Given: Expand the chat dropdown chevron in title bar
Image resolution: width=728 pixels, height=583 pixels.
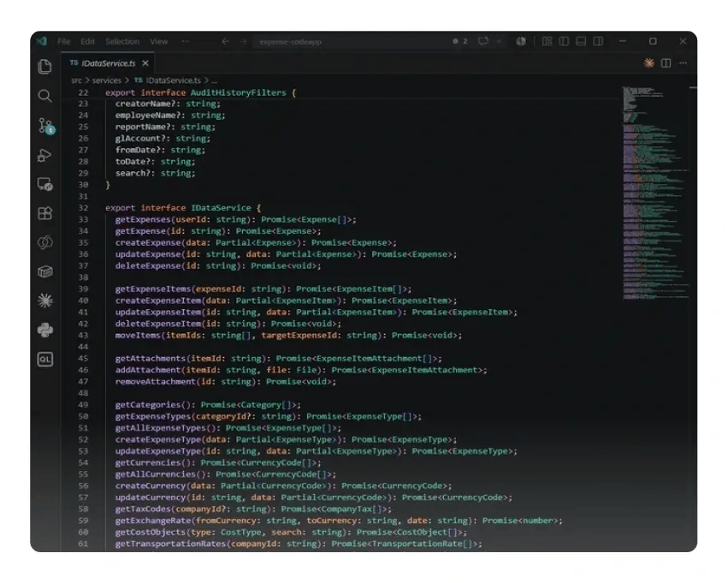Looking at the screenshot, I should [499, 41].
